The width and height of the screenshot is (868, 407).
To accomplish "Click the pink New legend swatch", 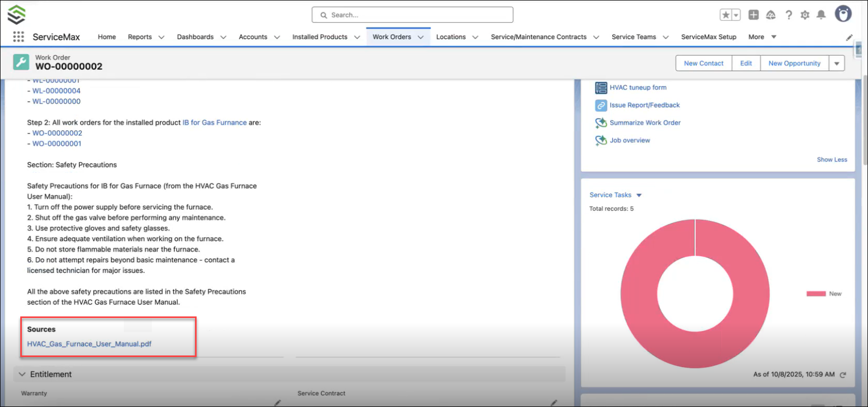I will point(816,294).
